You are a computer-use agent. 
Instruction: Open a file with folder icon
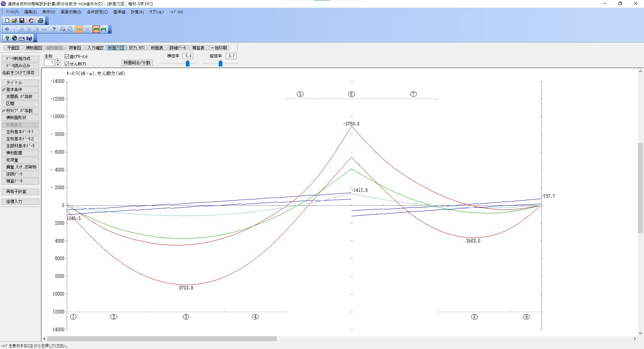[14, 20]
